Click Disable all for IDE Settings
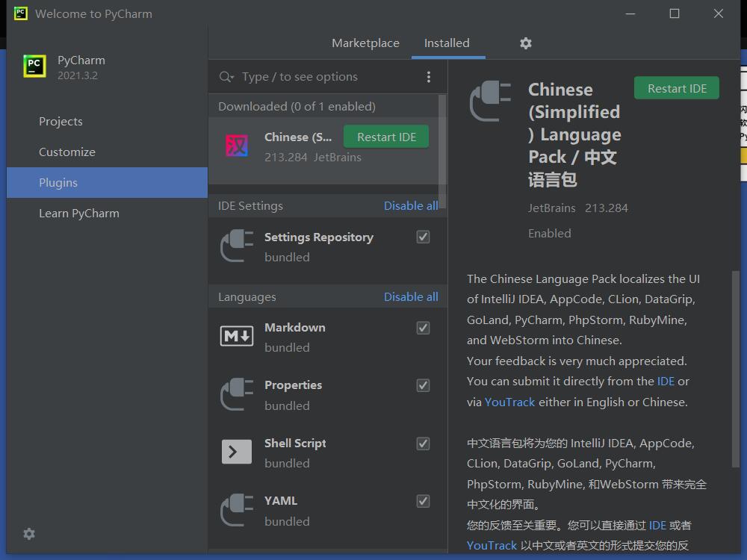The height and width of the screenshot is (560, 747). coord(411,206)
